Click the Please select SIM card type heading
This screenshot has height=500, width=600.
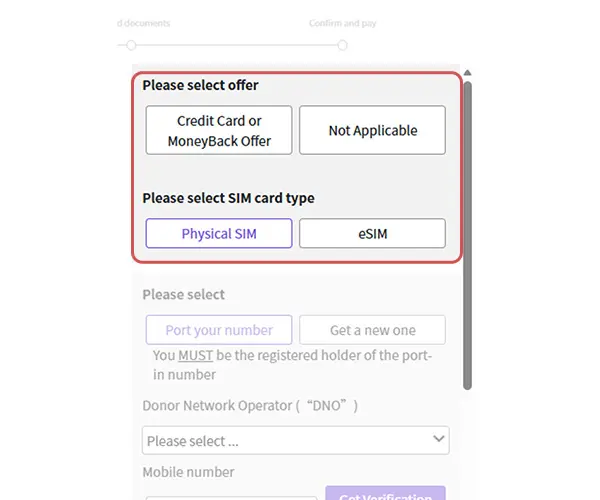[228, 198]
